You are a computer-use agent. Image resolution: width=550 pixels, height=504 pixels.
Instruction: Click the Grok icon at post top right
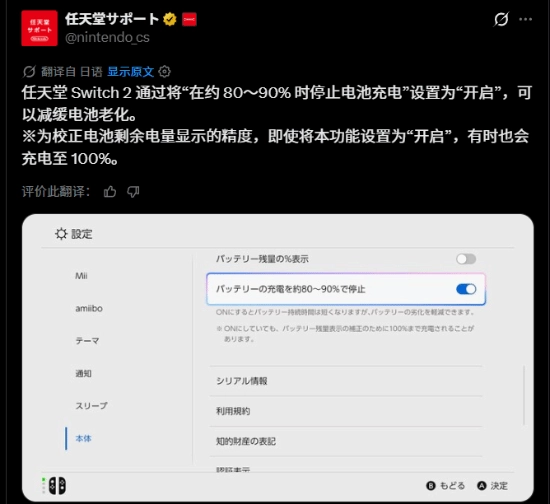point(501,19)
